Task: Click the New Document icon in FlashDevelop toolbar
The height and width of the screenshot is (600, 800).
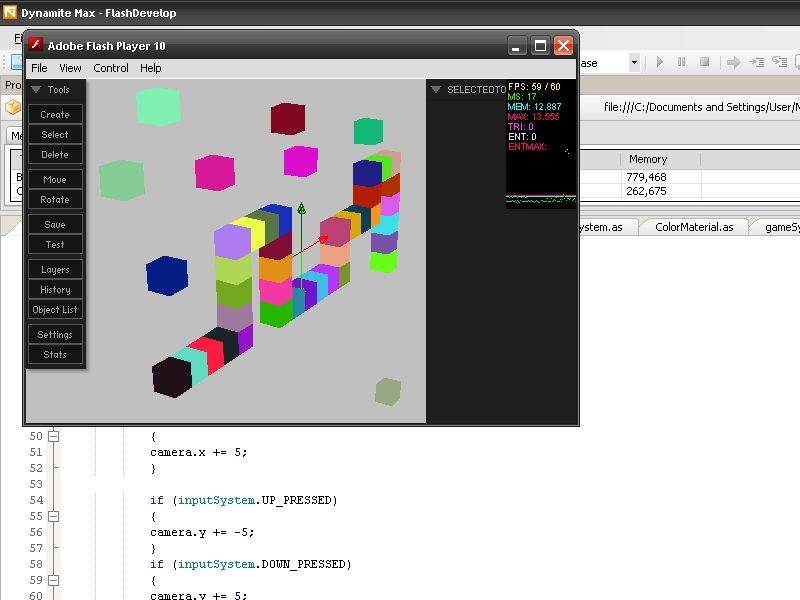Action: (x=16, y=61)
